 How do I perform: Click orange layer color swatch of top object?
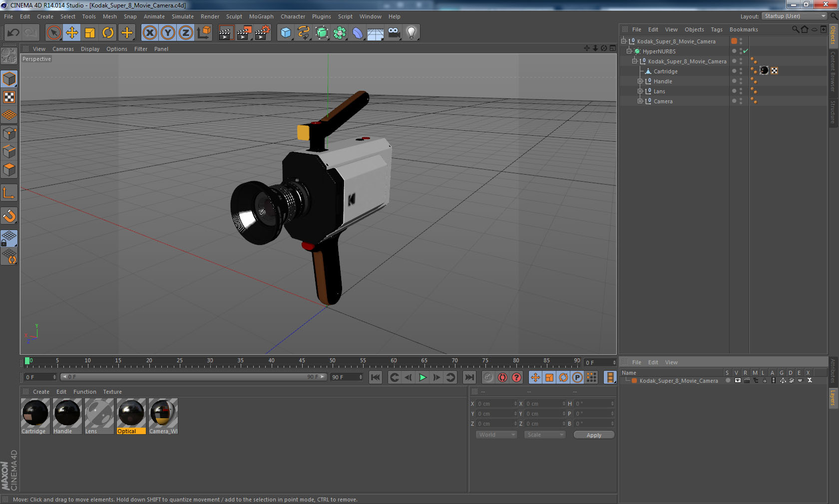[734, 41]
